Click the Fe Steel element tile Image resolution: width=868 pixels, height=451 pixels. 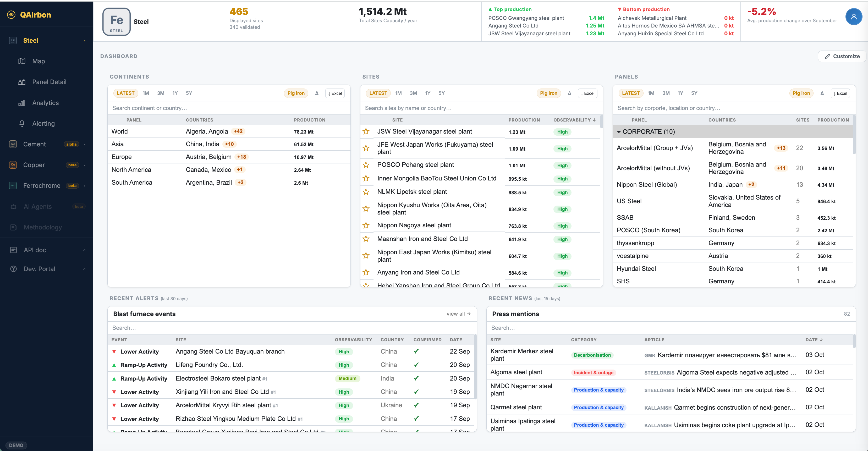point(117,22)
